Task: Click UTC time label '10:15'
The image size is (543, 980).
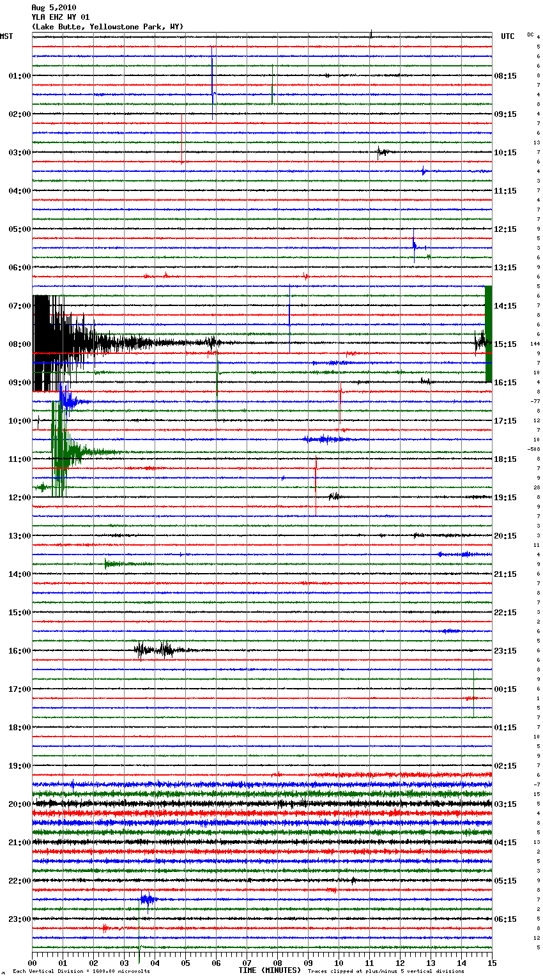Action: tap(505, 153)
